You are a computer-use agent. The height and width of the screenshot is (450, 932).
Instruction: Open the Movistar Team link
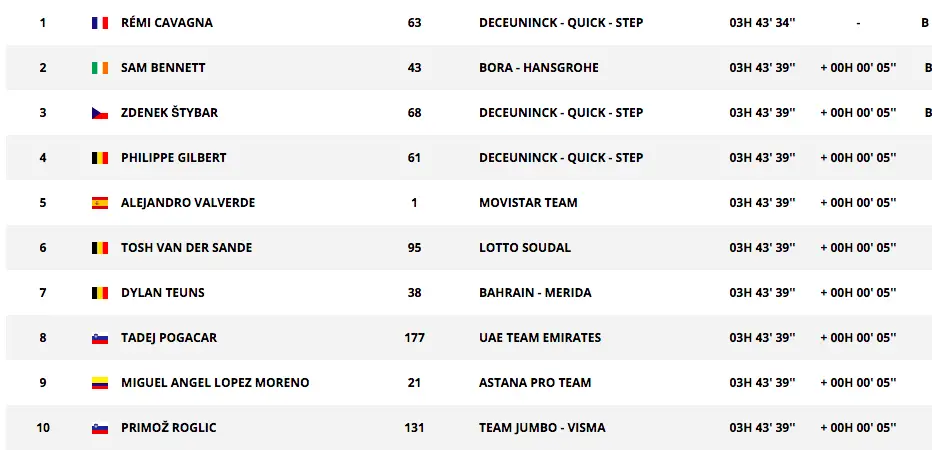click(528, 203)
